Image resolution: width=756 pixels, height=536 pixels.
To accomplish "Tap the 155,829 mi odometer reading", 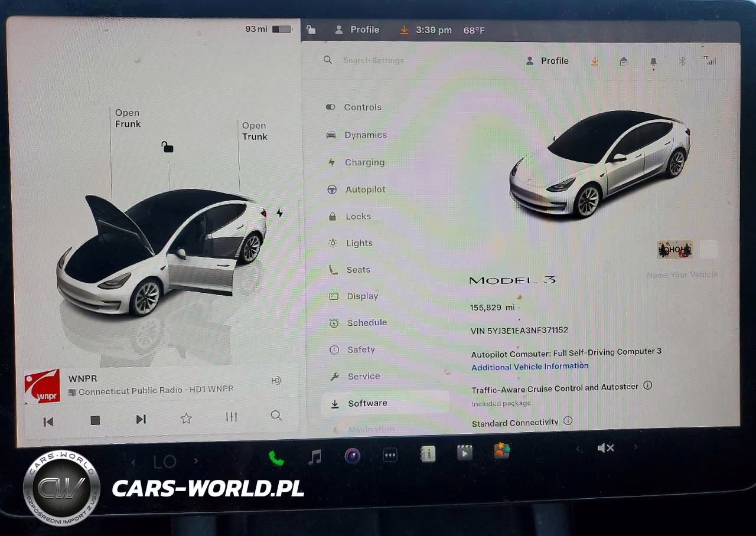I will [492, 308].
